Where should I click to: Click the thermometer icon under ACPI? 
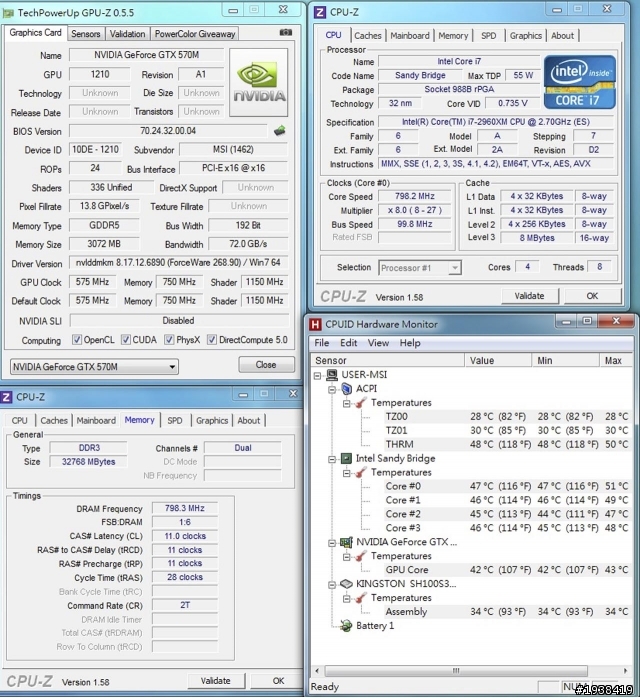361,403
